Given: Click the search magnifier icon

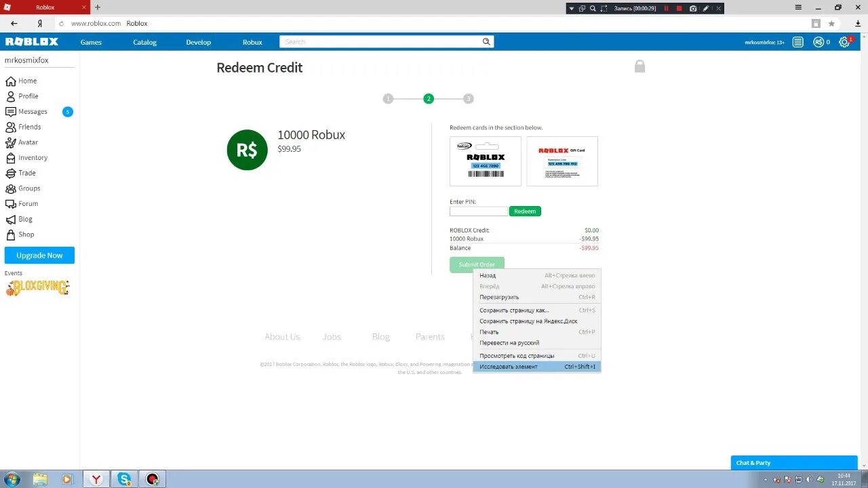Looking at the screenshot, I should pos(486,42).
